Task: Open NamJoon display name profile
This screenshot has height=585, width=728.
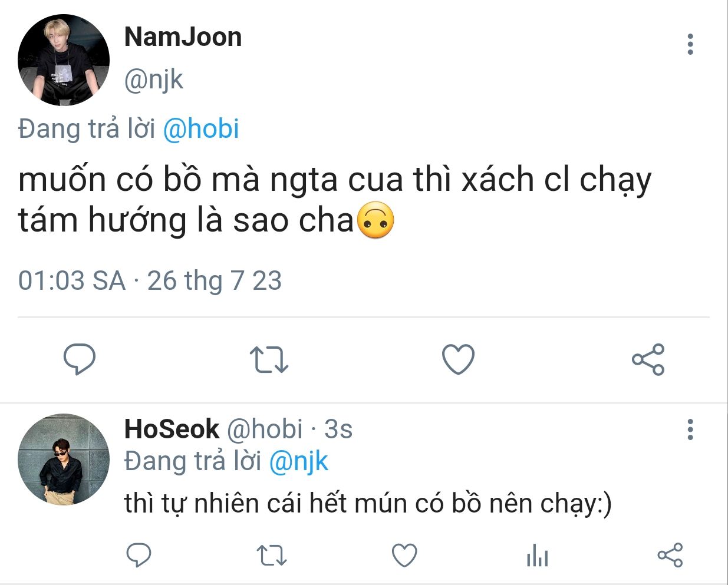Action: (x=183, y=37)
